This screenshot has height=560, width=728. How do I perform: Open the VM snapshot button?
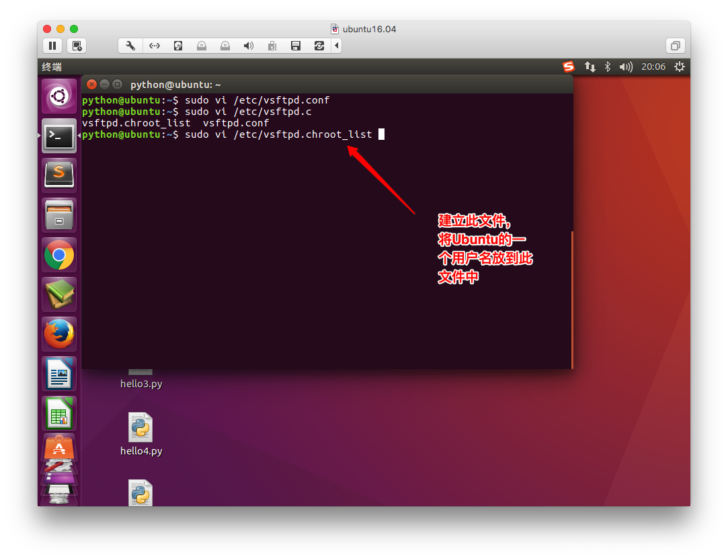pos(77,46)
